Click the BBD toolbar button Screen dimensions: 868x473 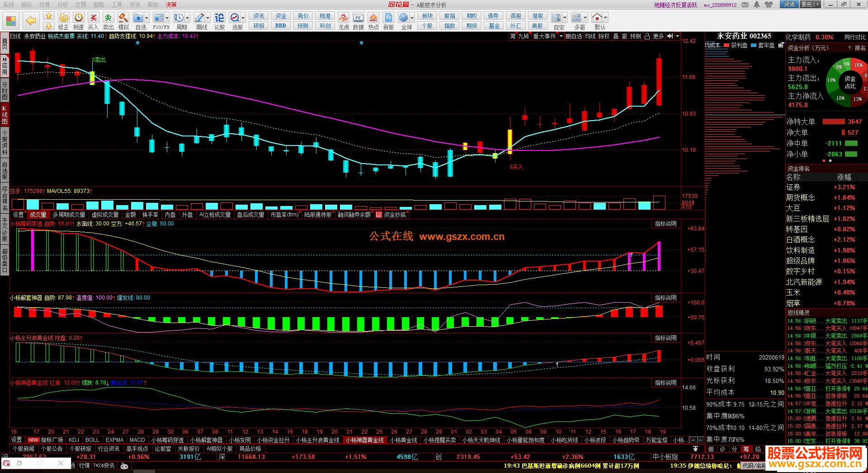coord(281,26)
